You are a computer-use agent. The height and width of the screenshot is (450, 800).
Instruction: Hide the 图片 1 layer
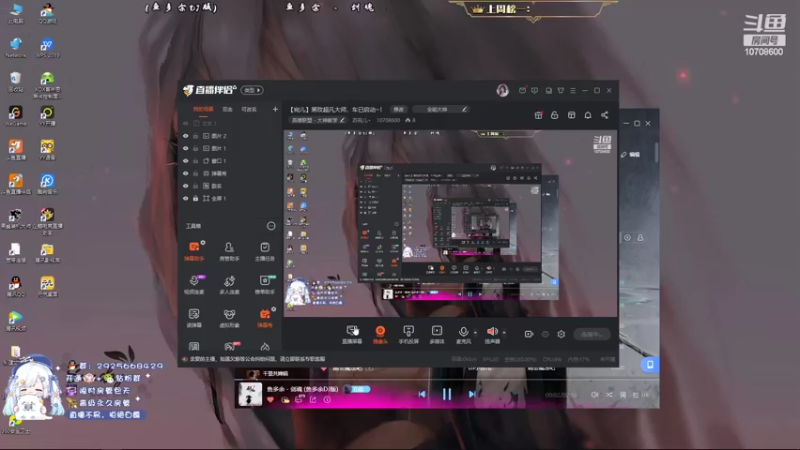point(186,148)
